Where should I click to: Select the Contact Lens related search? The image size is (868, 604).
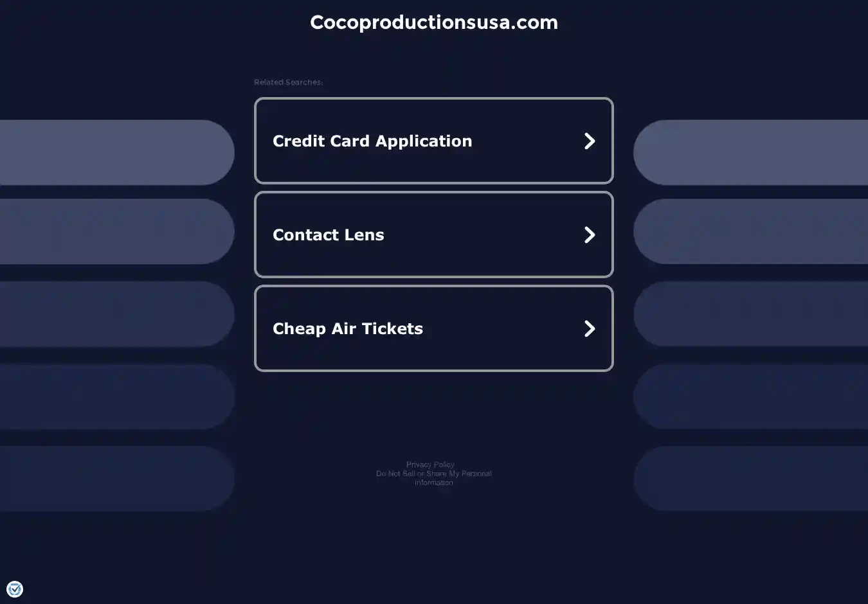[329, 235]
